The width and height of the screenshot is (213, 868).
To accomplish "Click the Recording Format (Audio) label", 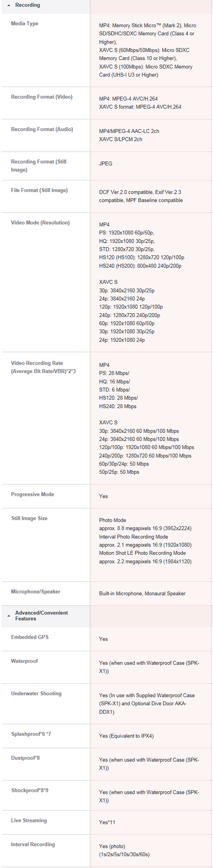I will click(x=42, y=129).
